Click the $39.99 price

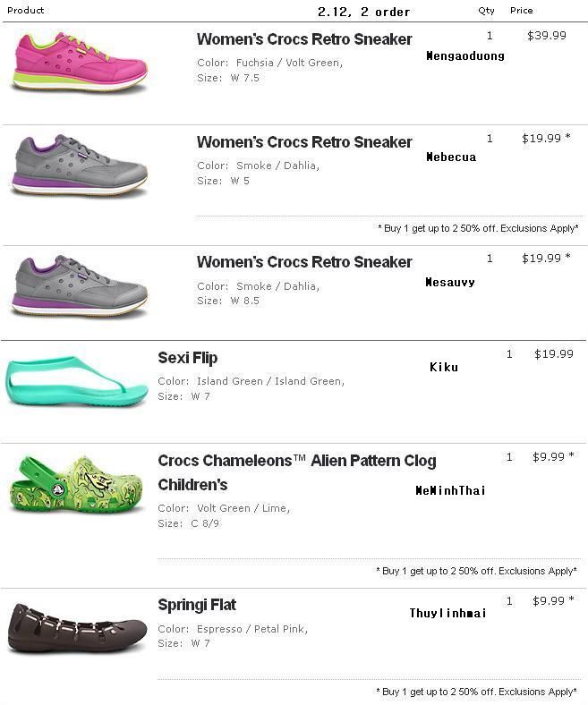pos(547,36)
